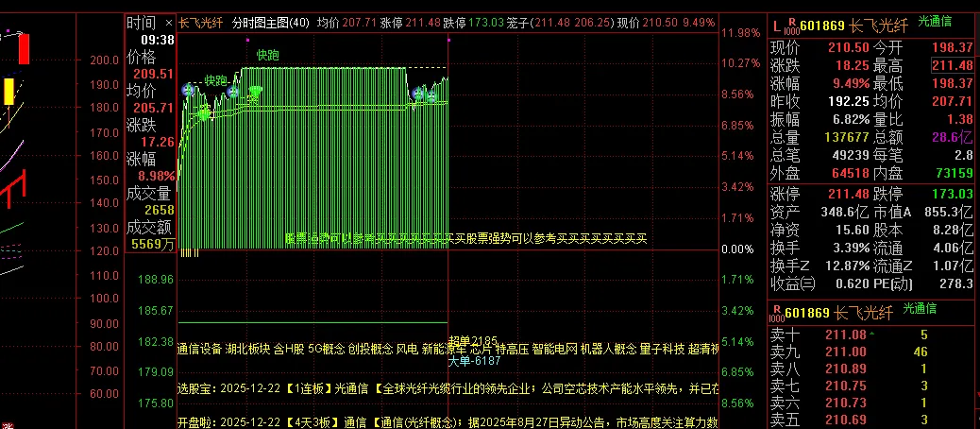Viewport: 980px width, 429px height.
Task: Click the 175.80 label on lower price axis
Action: coord(158,403)
